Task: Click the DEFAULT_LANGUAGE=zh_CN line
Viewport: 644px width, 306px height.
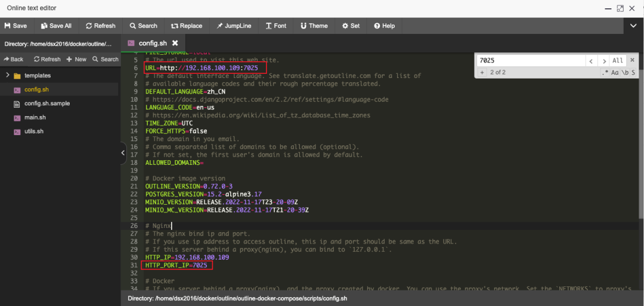Action: point(185,91)
